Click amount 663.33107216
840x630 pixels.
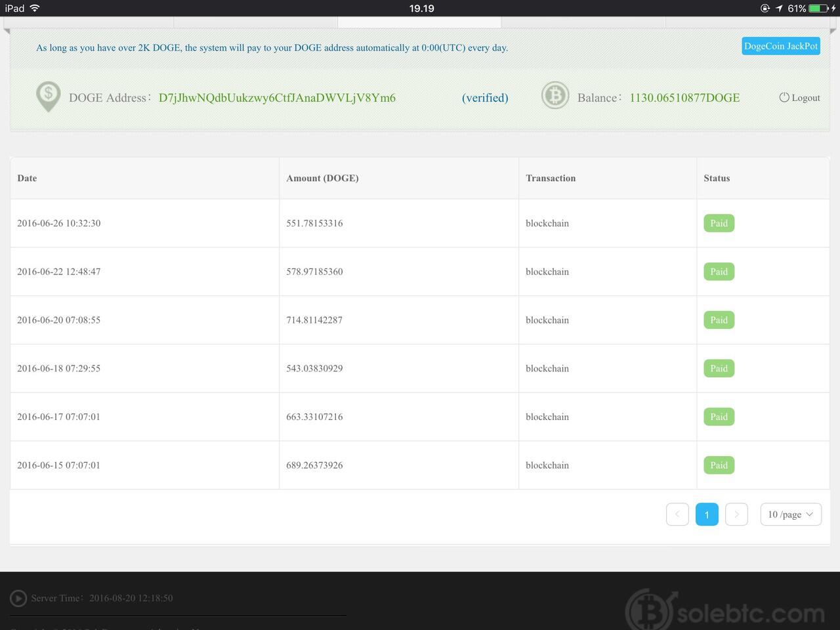[x=314, y=417]
